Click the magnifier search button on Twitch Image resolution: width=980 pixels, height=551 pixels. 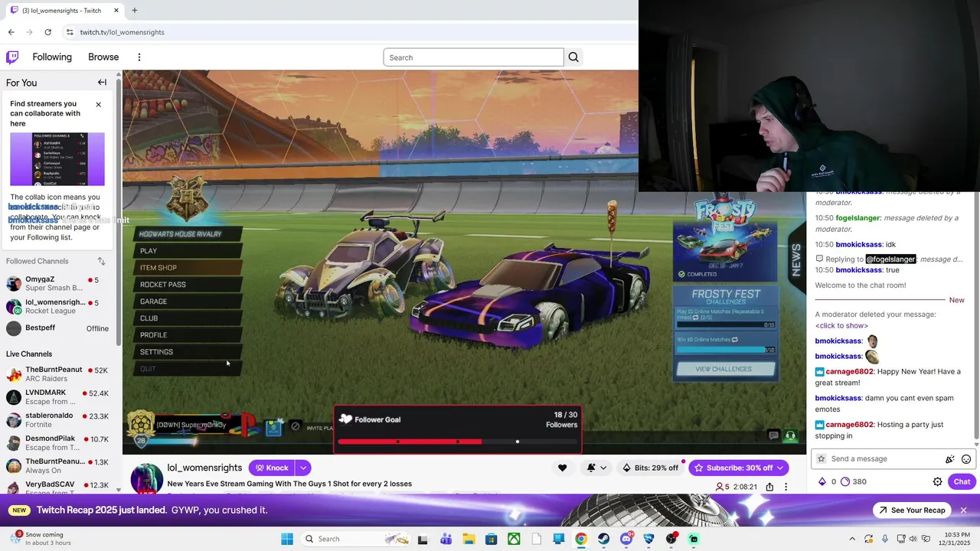click(573, 57)
